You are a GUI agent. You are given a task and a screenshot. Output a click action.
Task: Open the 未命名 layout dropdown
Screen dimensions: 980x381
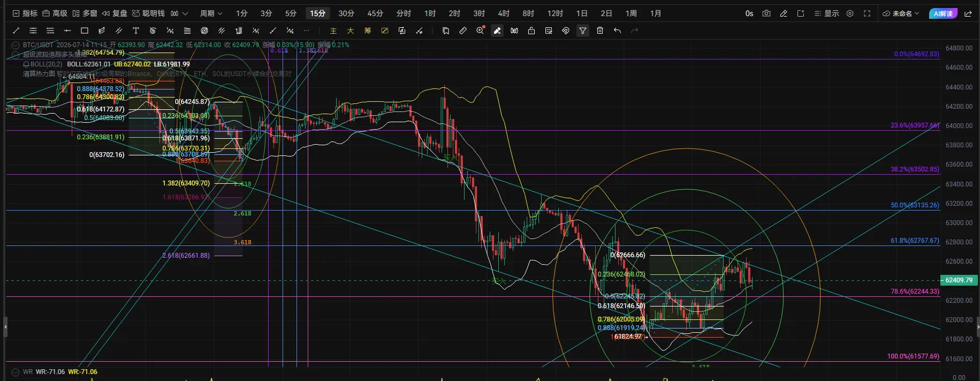(x=900, y=13)
